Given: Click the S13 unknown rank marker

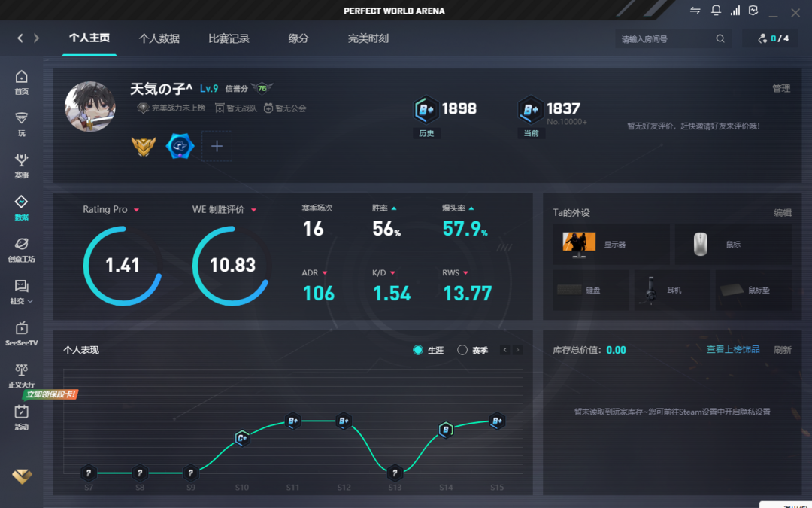Looking at the screenshot, I should pos(395,473).
